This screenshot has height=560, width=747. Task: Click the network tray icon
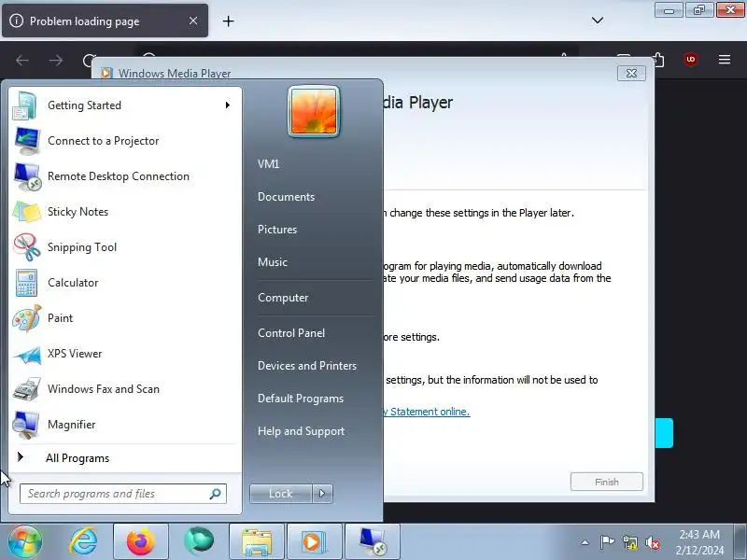(x=629, y=542)
